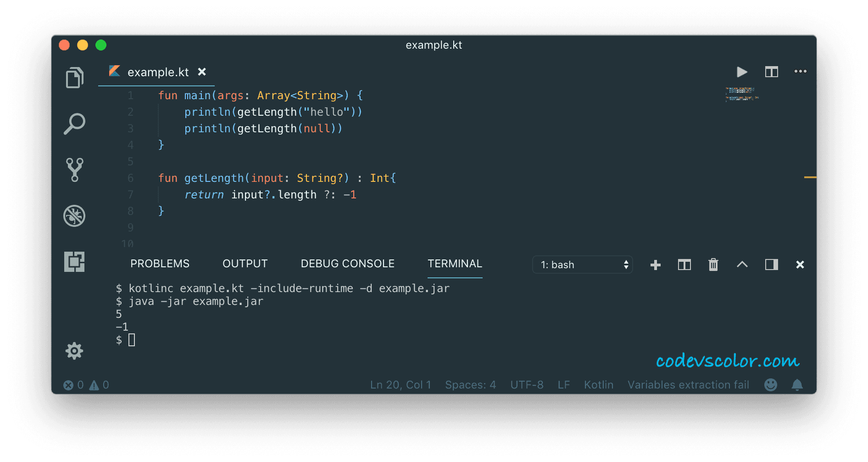Run the code with the play icon
This screenshot has width=868, height=462.
click(742, 72)
